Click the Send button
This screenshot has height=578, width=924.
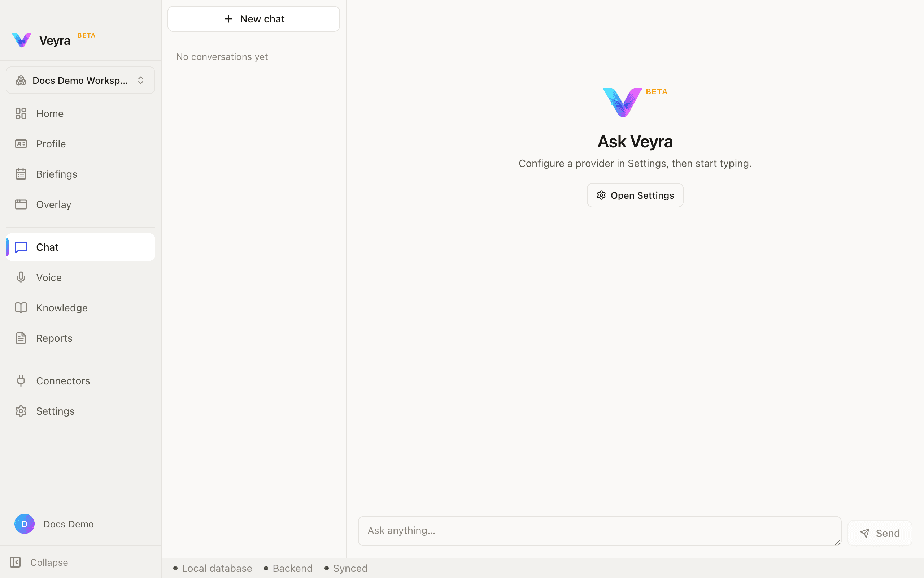880,533
